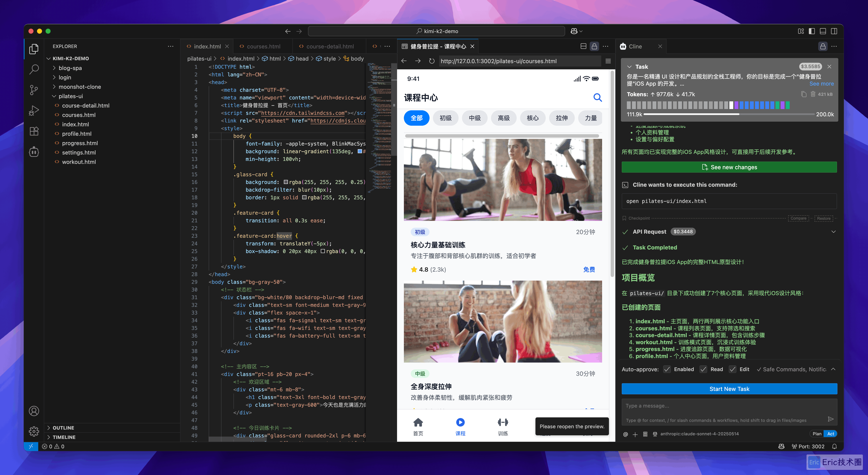Send the message with arrow icon
868x475 pixels.
point(831,419)
